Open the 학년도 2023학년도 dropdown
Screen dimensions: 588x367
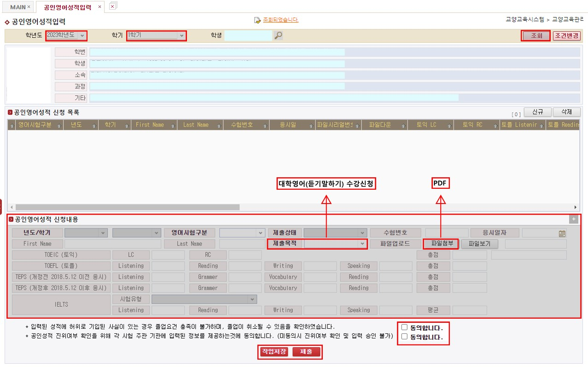66,35
